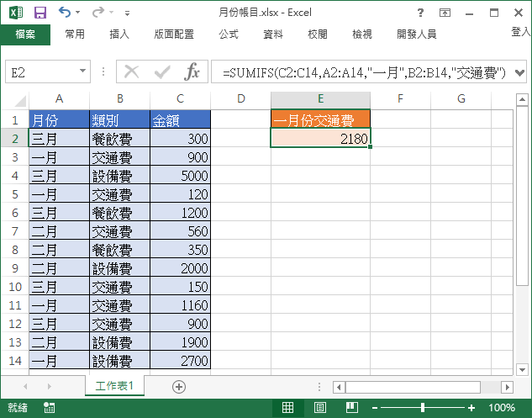
Task: Click the Excel application icon
Action: [x=16, y=13]
